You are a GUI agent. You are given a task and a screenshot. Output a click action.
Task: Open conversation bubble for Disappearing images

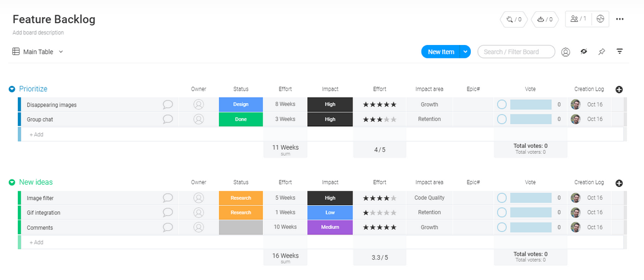point(167,104)
